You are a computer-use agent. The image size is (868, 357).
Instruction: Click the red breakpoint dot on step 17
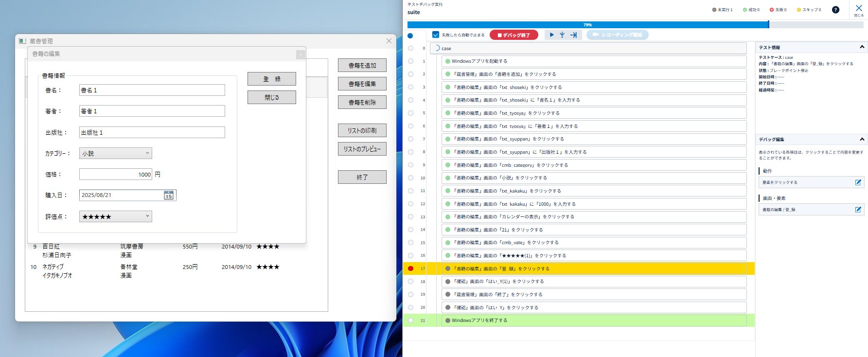coord(411,268)
